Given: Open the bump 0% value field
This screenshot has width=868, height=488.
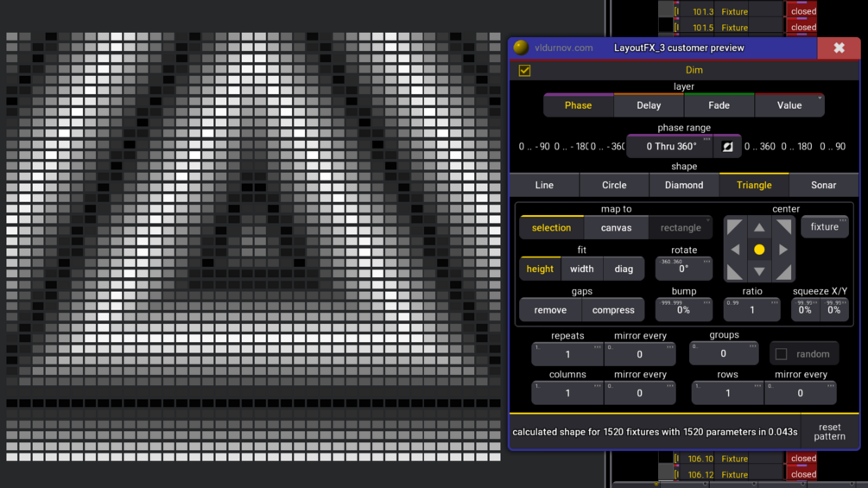Looking at the screenshot, I should (x=684, y=310).
